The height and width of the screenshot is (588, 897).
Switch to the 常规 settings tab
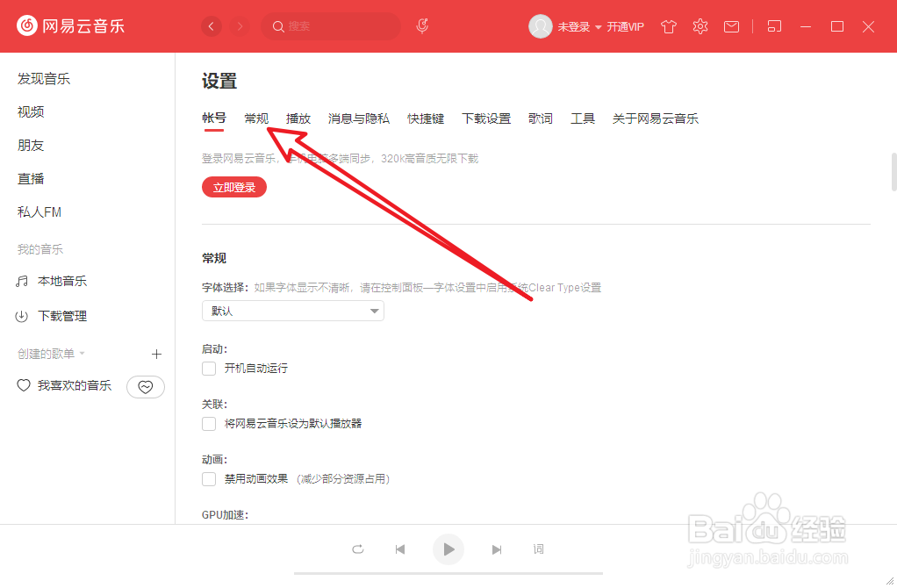pos(256,118)
